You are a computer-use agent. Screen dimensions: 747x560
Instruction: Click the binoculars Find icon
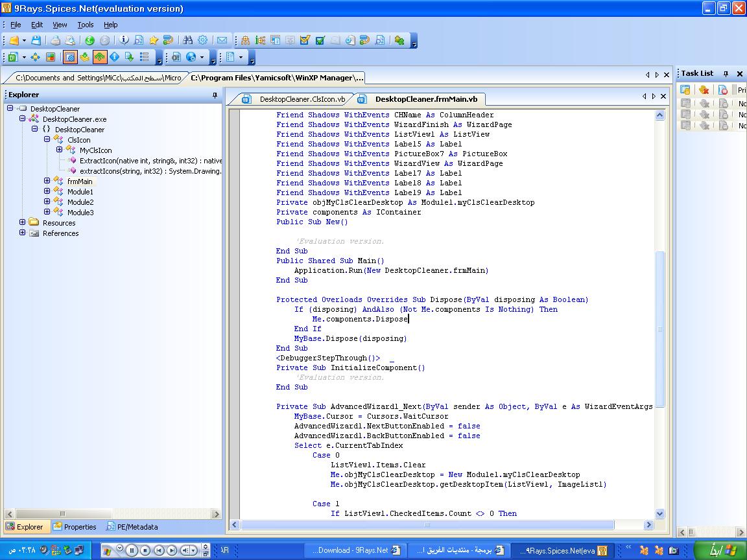(x=187, y=40)
